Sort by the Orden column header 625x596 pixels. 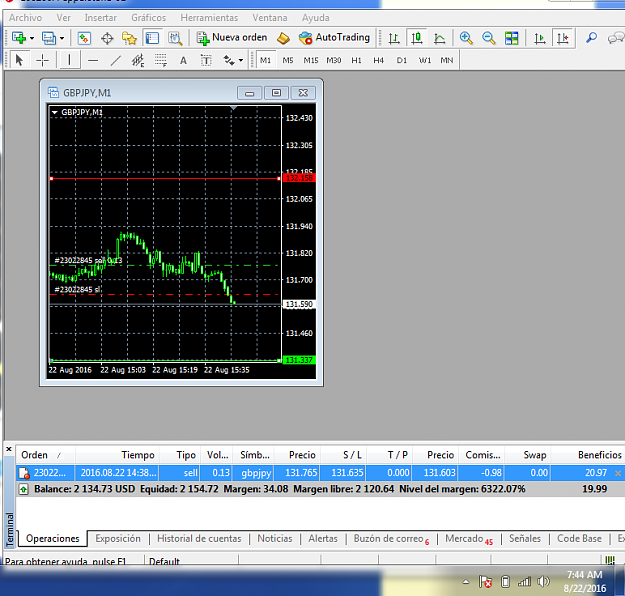45,455
